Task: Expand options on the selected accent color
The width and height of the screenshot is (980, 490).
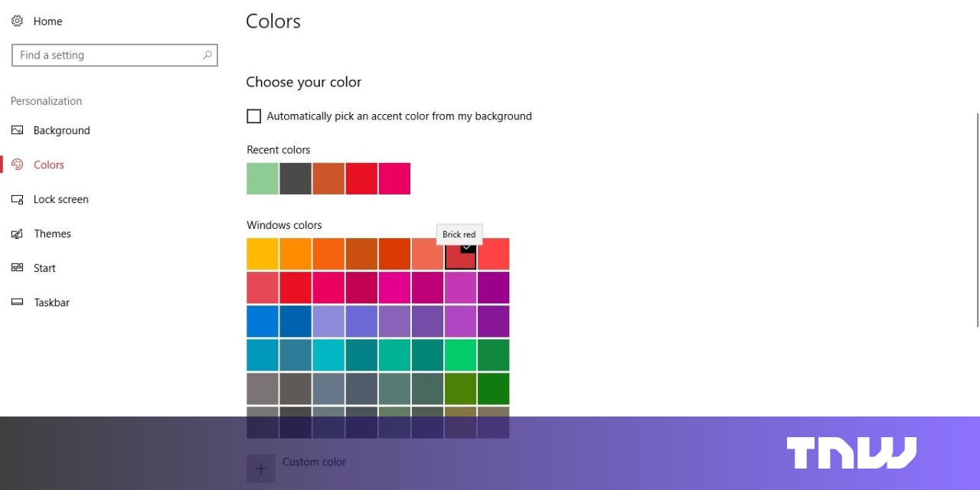Action: (x=468, y=248)
